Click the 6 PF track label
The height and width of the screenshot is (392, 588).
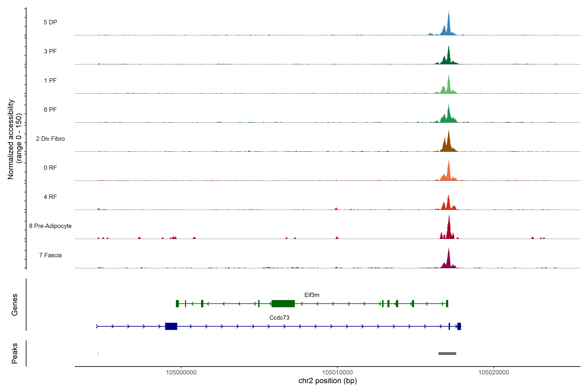(x=50, y=109)
